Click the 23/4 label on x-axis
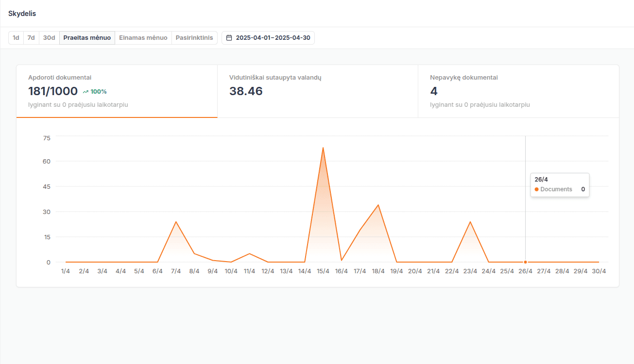Screen dimensions: 634x364 (470, 271)
